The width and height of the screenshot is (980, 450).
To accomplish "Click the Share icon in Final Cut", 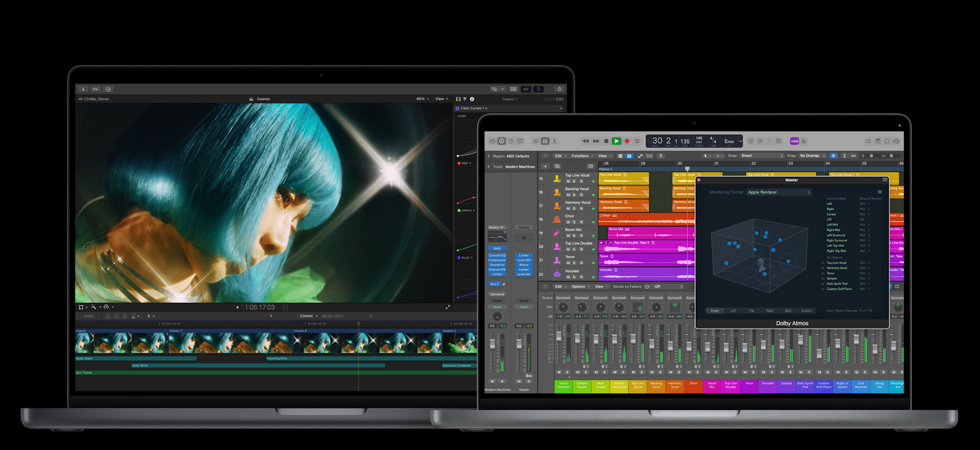I will pyautogui.click(x=559, y=89).
